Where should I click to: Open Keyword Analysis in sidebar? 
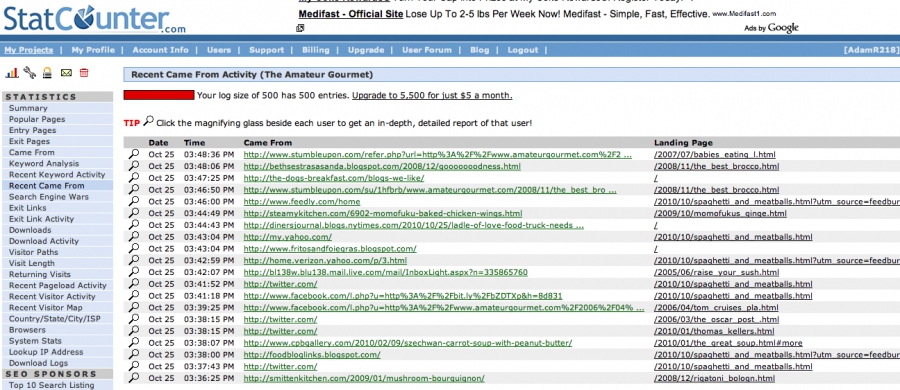coord(44,163)
